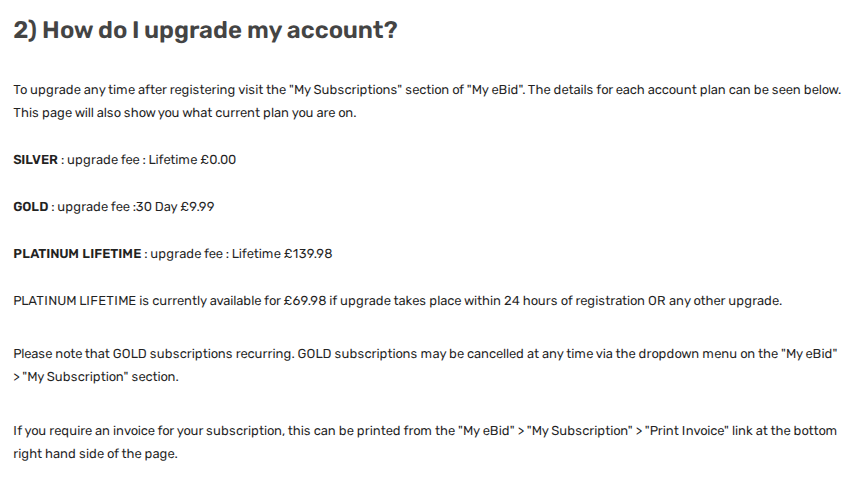Click the "My Subscriptions" text in first paragraph
Viewport: 853px width, 480px height.
point(345,90)
